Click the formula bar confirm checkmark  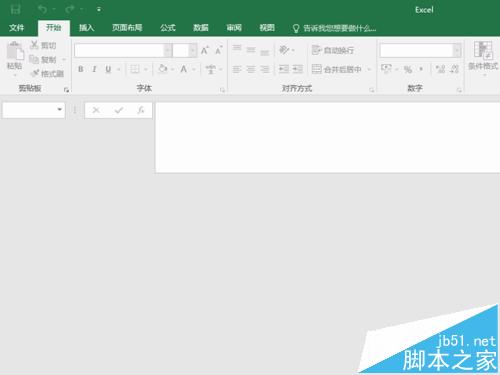pyautogui.click(x=119, y=110)
